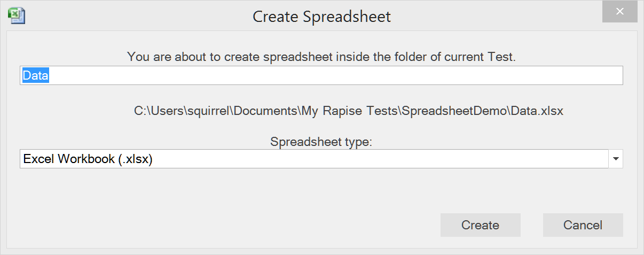Click the Spreadsheet type: label
This screenshot has width=644, height=255.
tap(321, 142)
